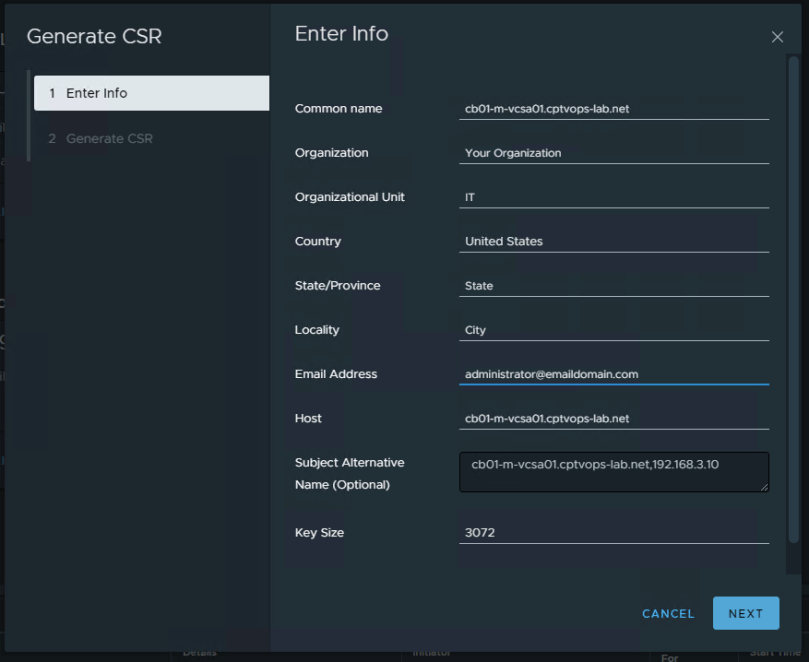Focus the Organization text field
Image resolution: width=809 pixels, height=662 pixels.
point(613,153)
